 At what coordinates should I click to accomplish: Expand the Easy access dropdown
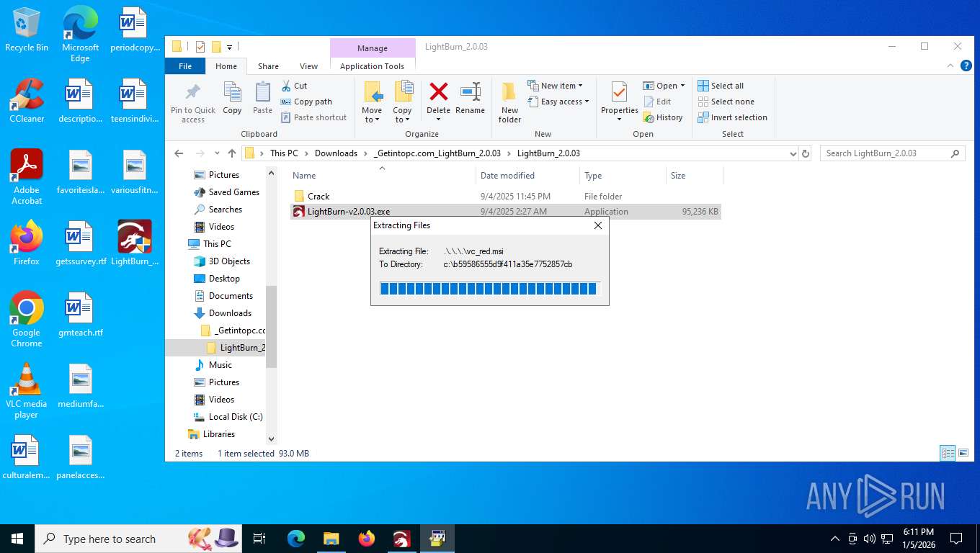(558, 102)
